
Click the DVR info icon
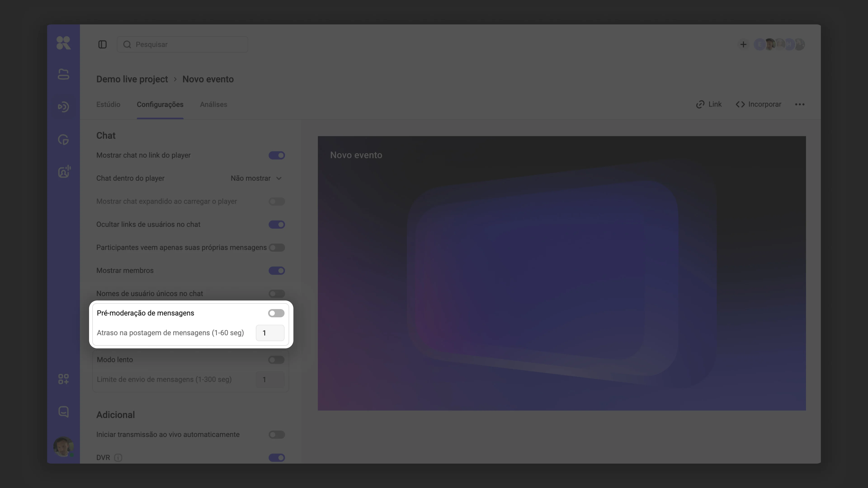118,458
